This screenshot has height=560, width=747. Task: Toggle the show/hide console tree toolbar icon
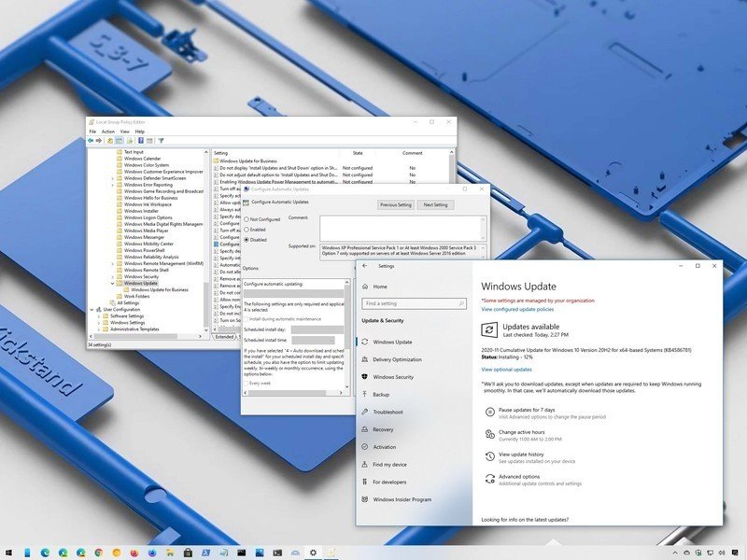(x=120, y=141)
